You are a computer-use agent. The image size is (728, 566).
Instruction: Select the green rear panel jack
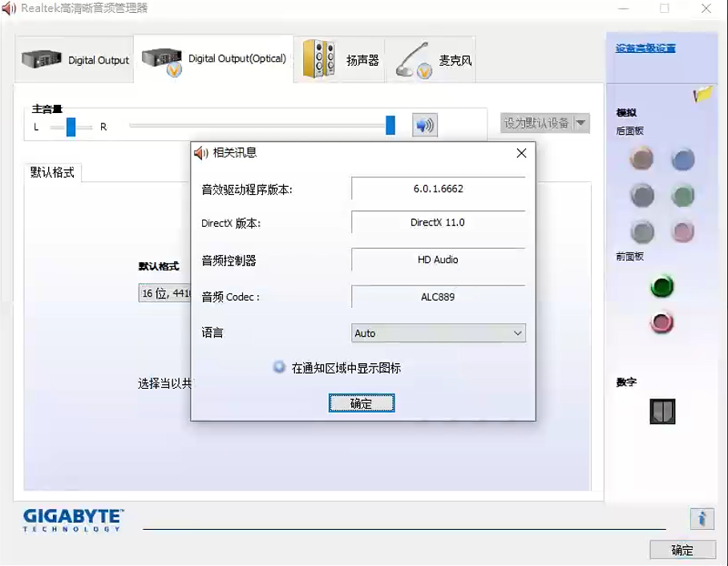click(683, 196)
